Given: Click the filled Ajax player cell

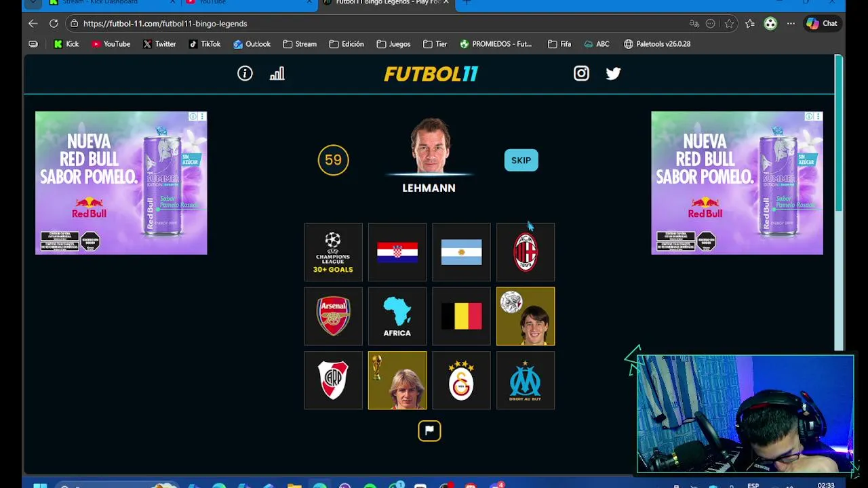Looking at the screenshot, I should [x=526, y=317].
